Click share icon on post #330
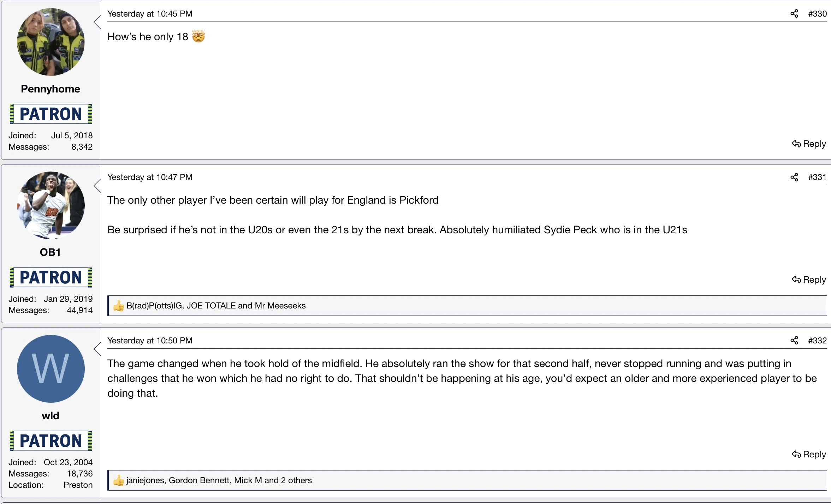This screenshot has height=504, width=831. (x=794, y=14)
